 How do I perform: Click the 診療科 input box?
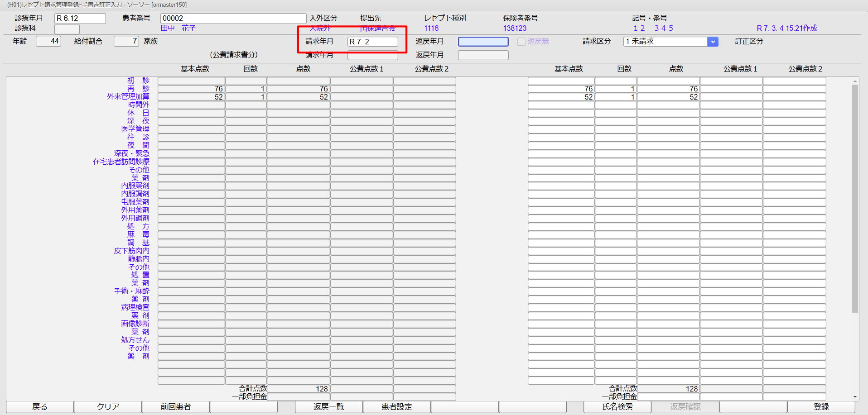click(67, 29)
